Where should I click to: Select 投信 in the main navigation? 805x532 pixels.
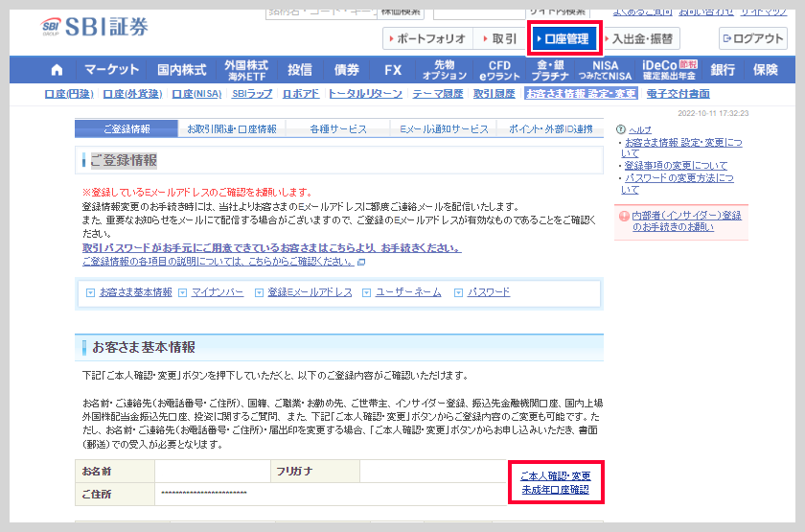coord(300,70)
